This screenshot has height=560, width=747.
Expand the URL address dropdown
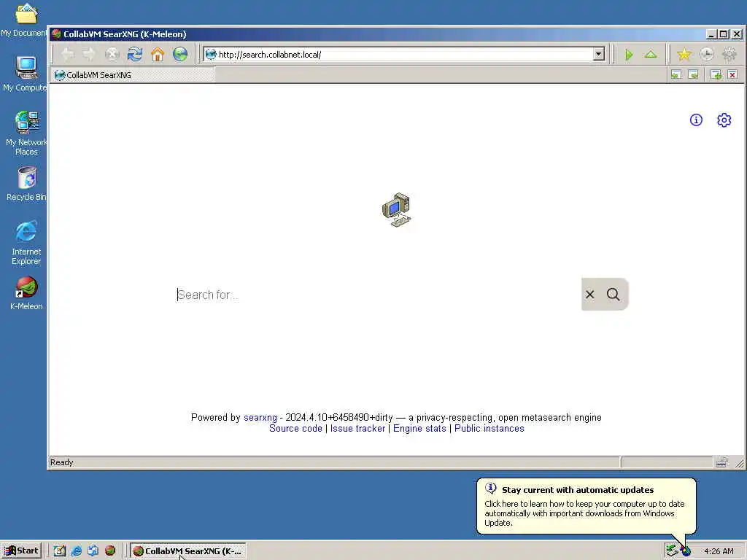(599, 54)
